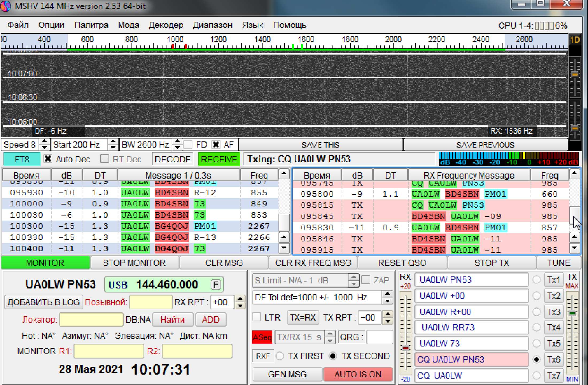Open the Язык menu

click(x=253, y=25)
